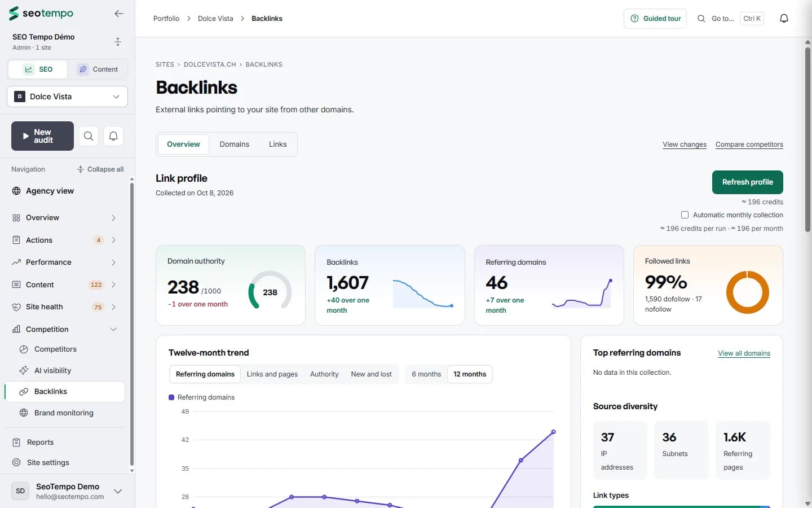Click the Site settings gear icon
Screen dimensions: 812x508
click(x=16, y=462)
